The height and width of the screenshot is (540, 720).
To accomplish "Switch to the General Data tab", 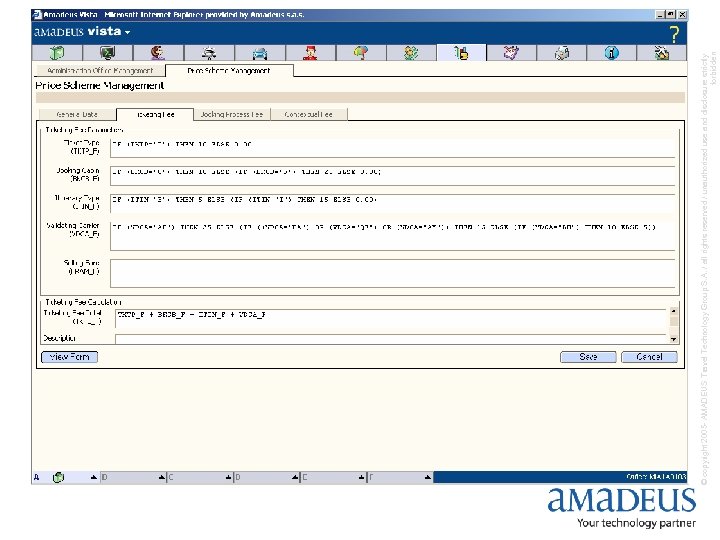I will (x=77, y=114).
